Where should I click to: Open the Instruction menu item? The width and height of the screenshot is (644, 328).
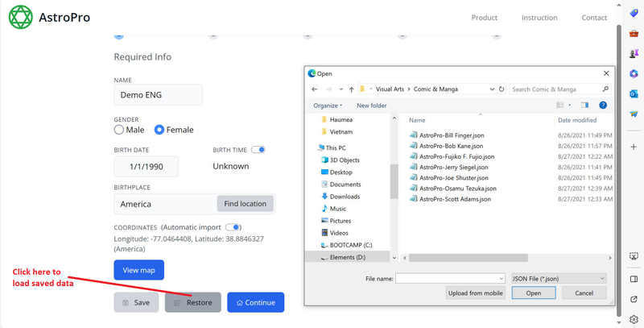click(539, 18)
